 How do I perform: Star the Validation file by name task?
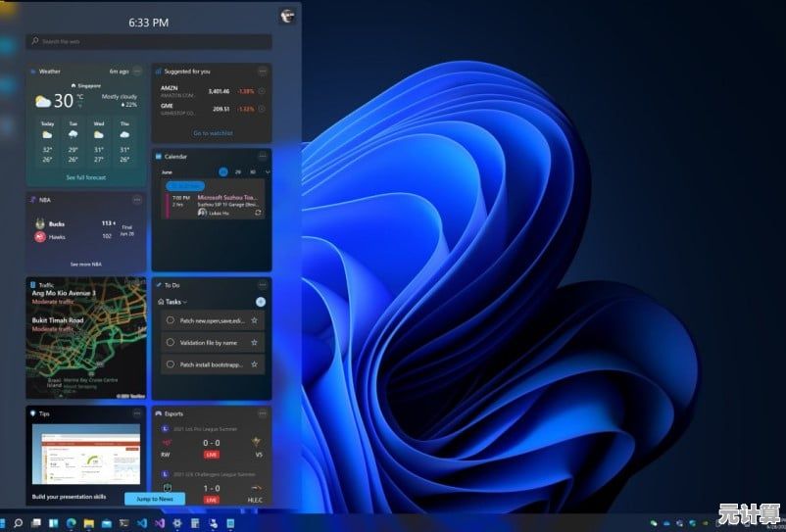point(254,343)
